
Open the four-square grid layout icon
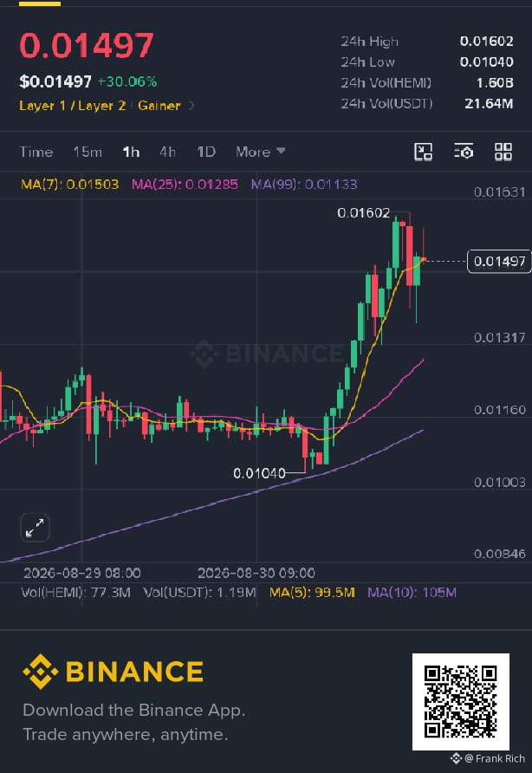pos(503,152)
